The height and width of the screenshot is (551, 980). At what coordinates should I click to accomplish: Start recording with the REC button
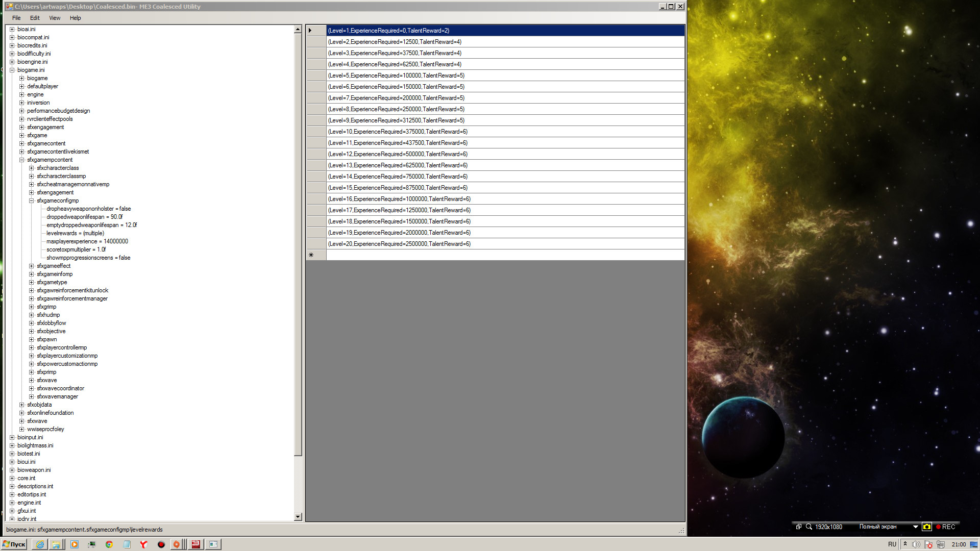pyautogui.click(x=945, y=527)
